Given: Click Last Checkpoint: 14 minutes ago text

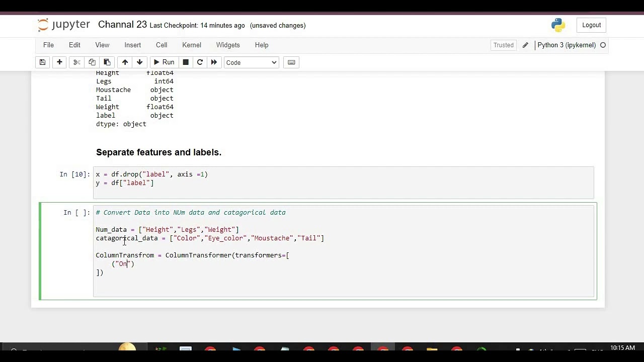Looking at the screenshot, I should coord(197,25).
